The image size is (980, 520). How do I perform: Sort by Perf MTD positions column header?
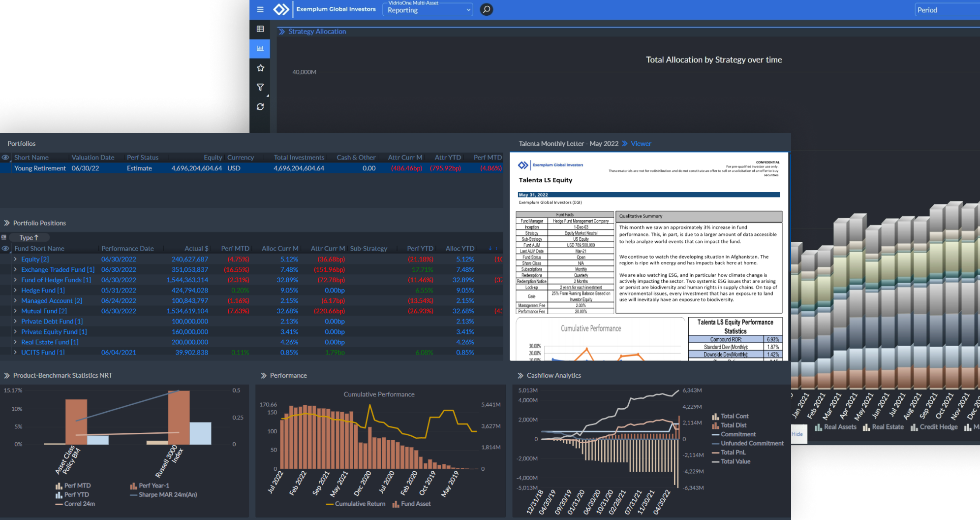tap(235, 249)
